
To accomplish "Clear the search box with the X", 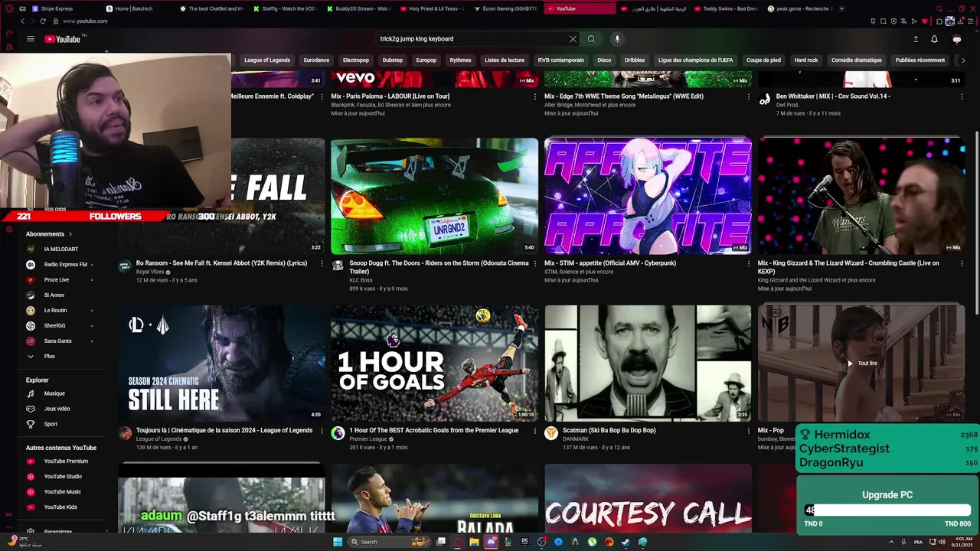I will point(573,39).
